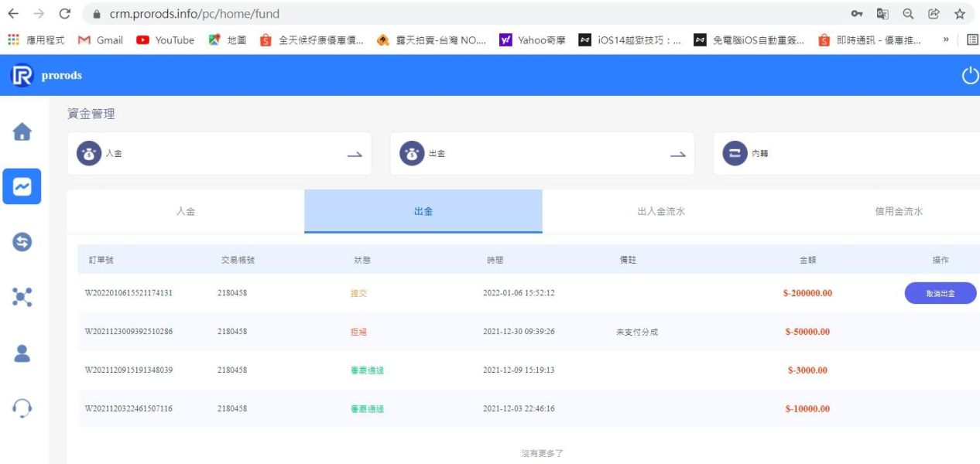The image size is (980, 464).
Task: Open the home sidebar icon
Action: coord(22,131)
